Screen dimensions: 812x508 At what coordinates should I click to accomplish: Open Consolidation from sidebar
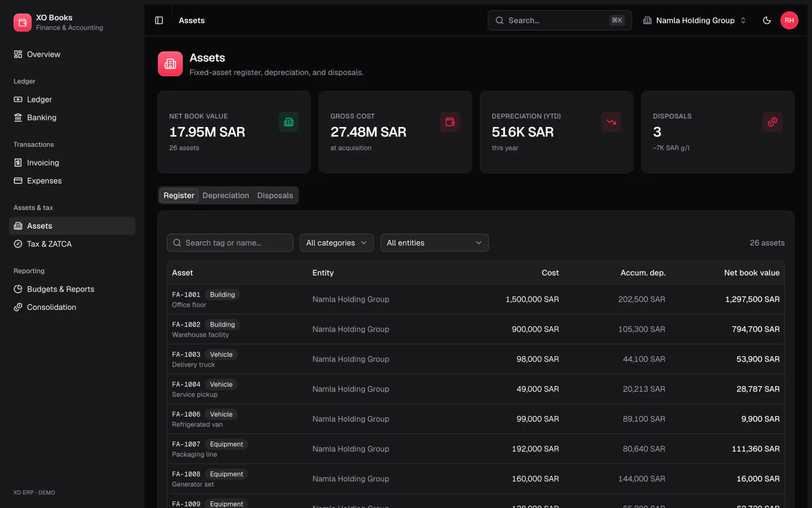tap(72, 307)
